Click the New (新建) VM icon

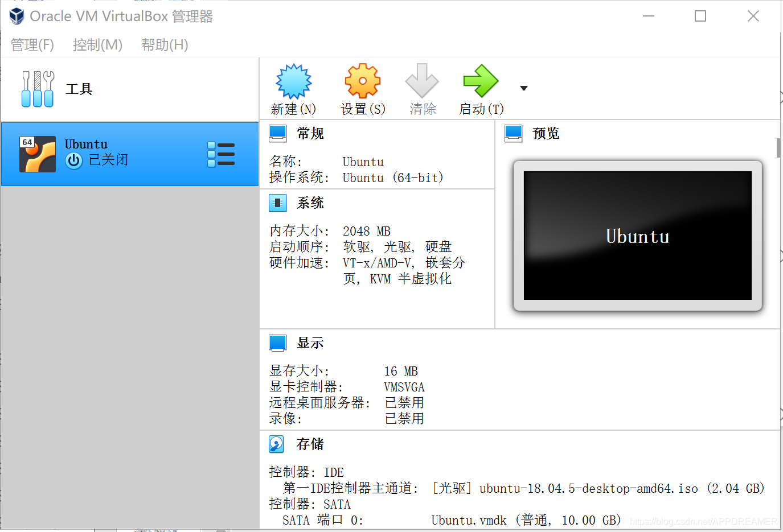point(294,81)
